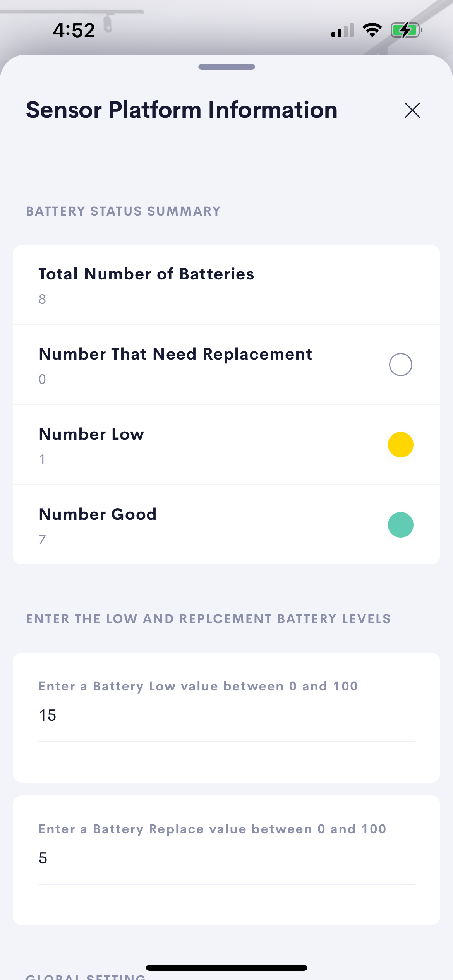The height and width of the screenshot is (980, 453).
Task: Tap the clock showing 4:52
Action: click(x=74, y=30)
